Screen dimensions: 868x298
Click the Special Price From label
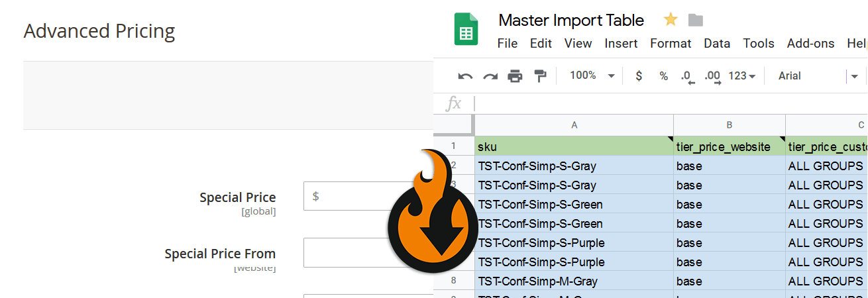click(220, 253)
